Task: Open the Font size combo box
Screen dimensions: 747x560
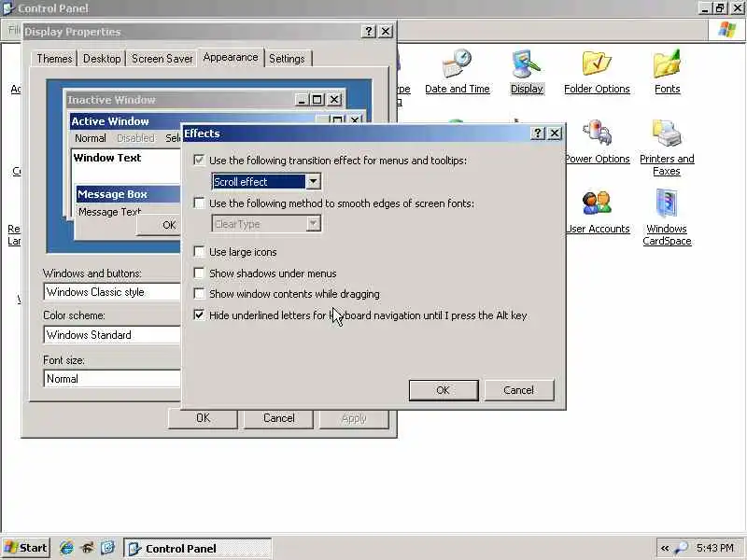Action: [112, 379]
